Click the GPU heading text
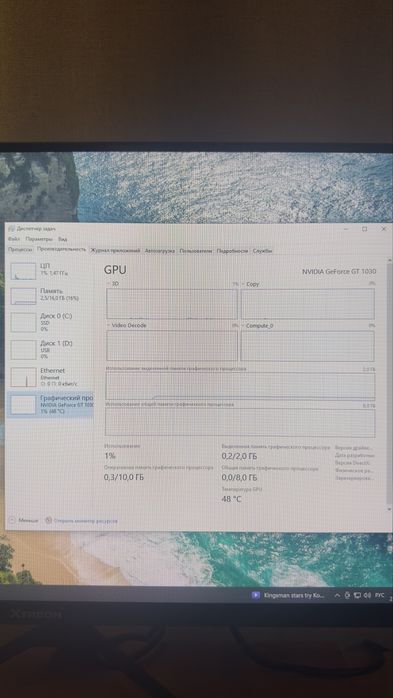 click(x=115, y=270)
